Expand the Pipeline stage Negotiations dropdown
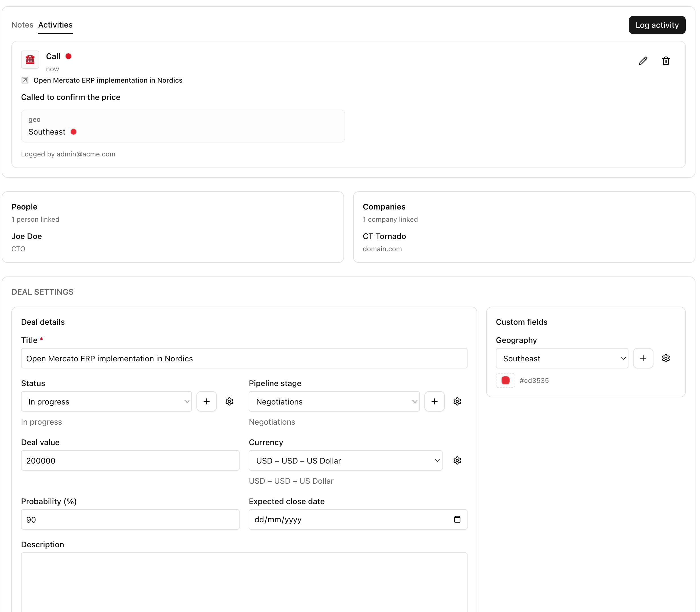Screen dimensions: 700x612 (334, 402)
